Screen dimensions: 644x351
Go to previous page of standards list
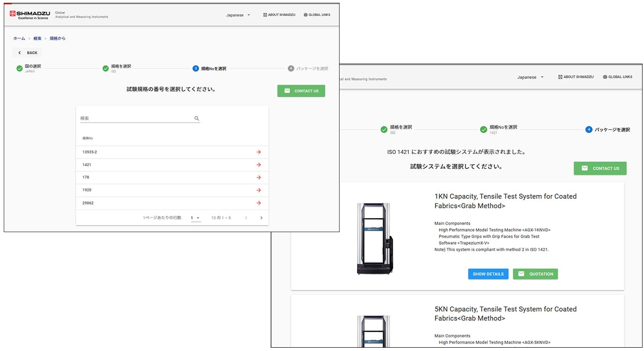[x=246, y=218]
